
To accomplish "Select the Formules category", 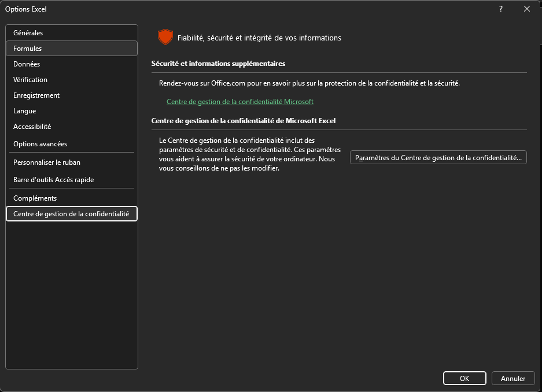I will pyautogui.click(x=72, y=49).
